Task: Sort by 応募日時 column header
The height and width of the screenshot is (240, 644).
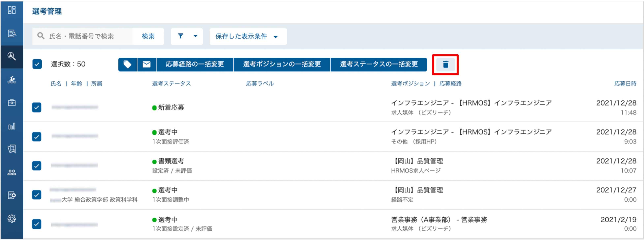Action: pyautogui.click(x=625, y=84)
